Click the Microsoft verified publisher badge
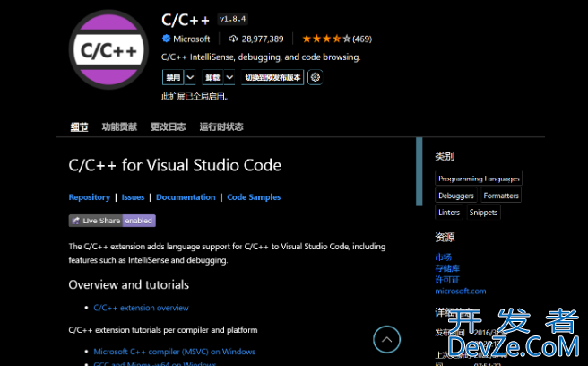 167,39
